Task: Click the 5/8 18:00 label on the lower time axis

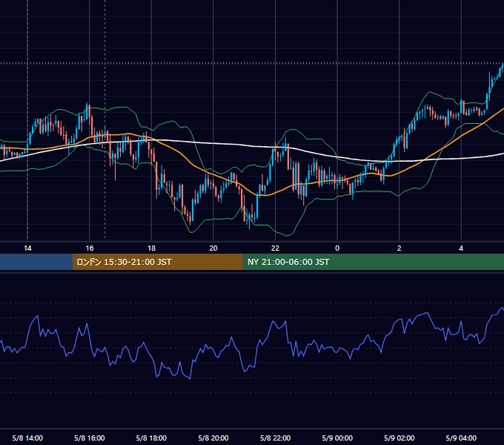Action: [151, 438]
